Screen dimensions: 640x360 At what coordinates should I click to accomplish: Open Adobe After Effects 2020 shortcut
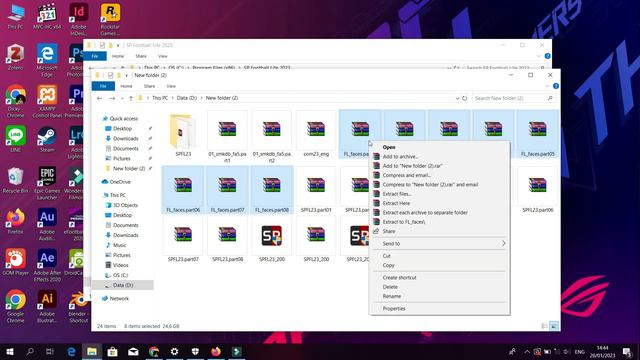(47, 266)
